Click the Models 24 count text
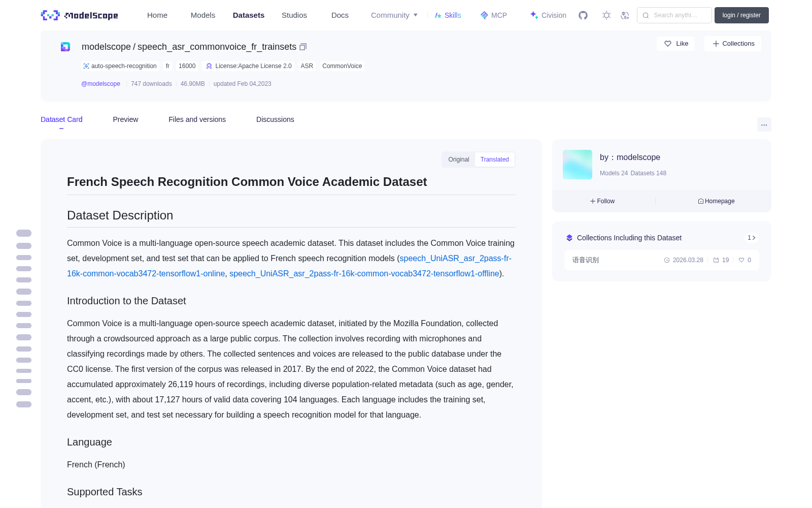Screen dimensions: 812x508 (x=614, y=173)
